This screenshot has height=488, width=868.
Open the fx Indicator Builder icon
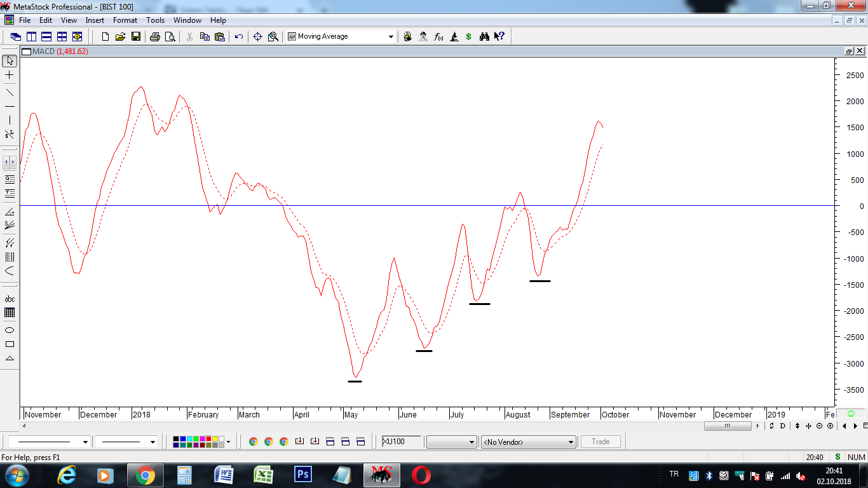click(438, 37)
